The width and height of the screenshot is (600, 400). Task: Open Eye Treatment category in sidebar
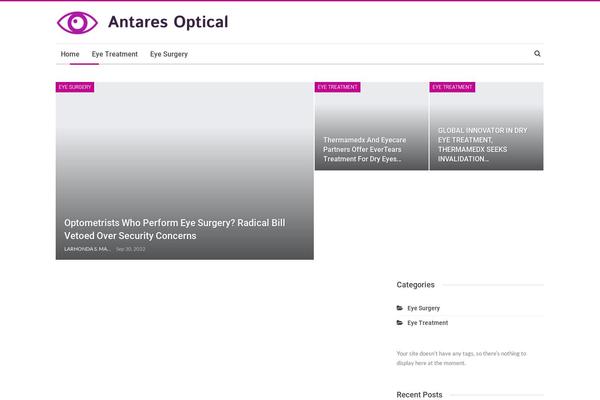427,323
